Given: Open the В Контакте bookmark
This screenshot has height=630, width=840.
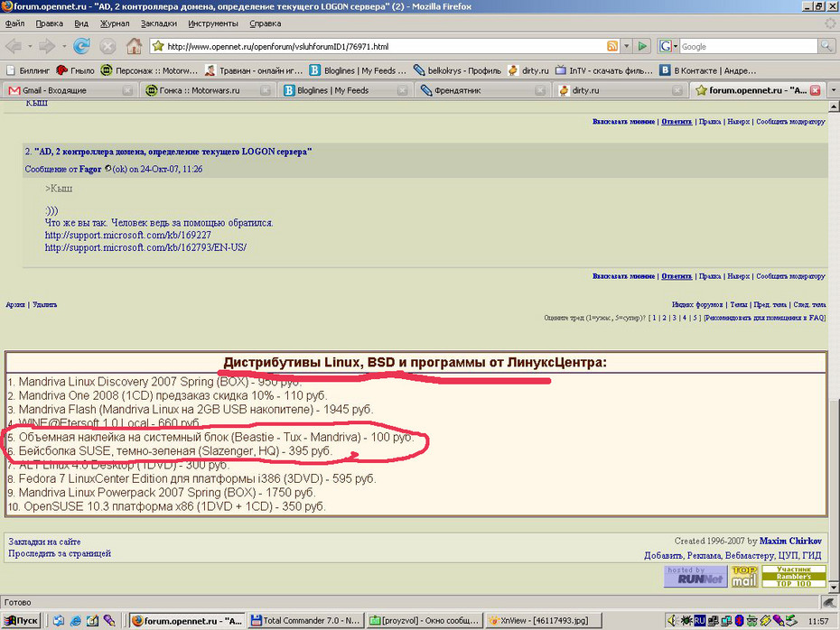Looking at the screenshot, I should coord(708,70).
